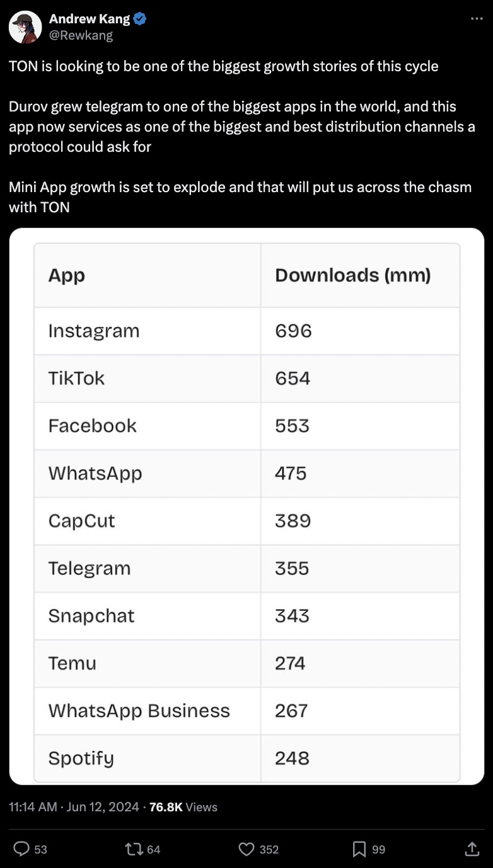Screen dimensions: 493x868
Task: Click Andrew Kang's profile avatar
Action: (x=25, y=27)
